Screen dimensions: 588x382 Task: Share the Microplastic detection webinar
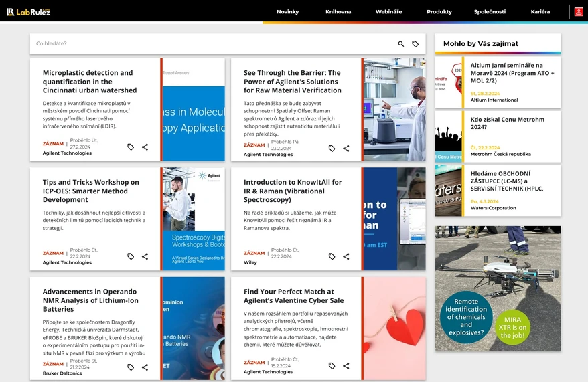pyautogui.click(x=145, y=147)
